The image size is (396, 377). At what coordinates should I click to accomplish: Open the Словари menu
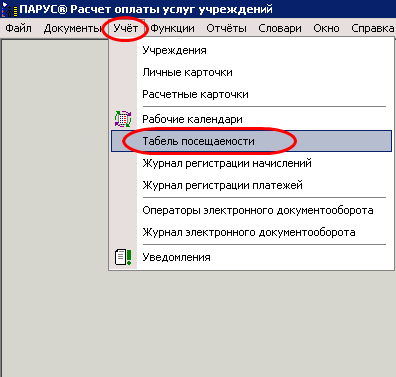(280, 28)
